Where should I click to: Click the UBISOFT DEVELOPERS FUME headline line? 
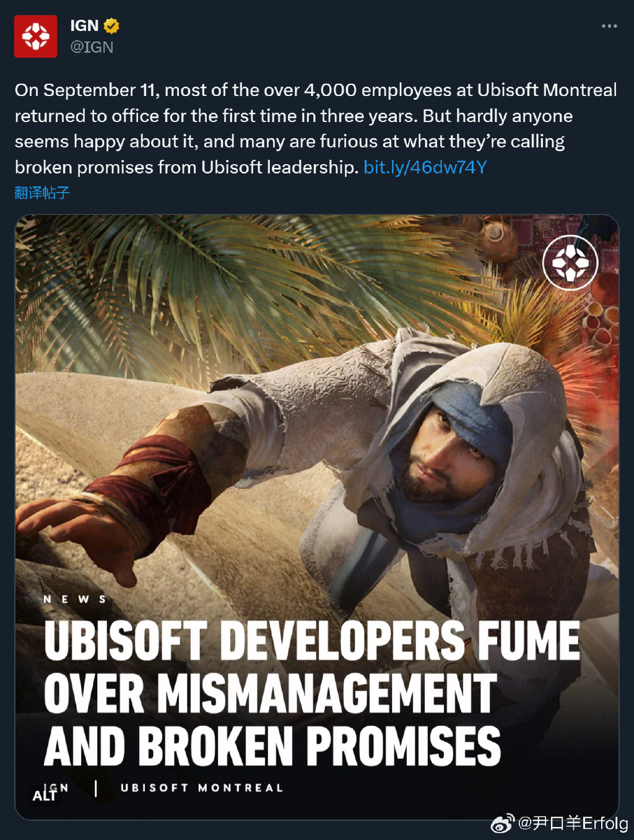tap(312, 641)
